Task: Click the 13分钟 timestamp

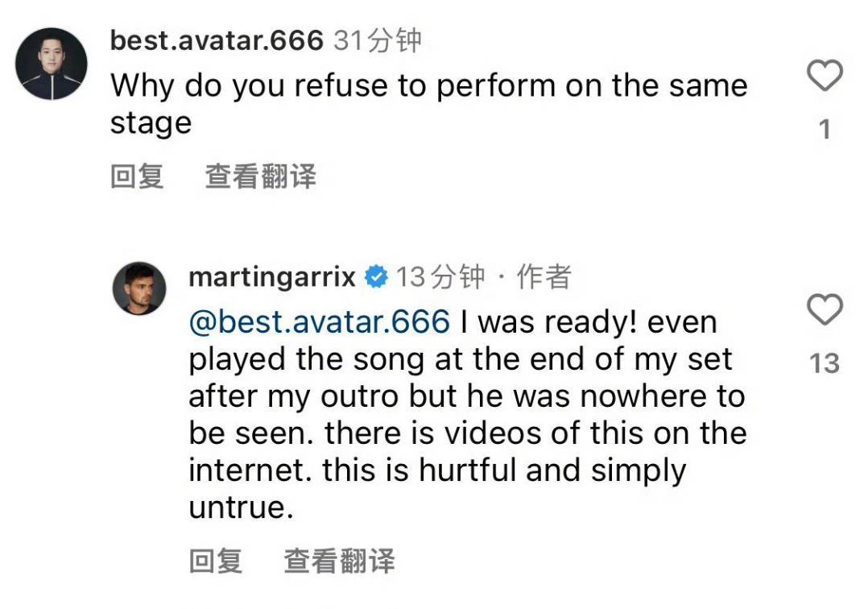Action: (440, 278)
